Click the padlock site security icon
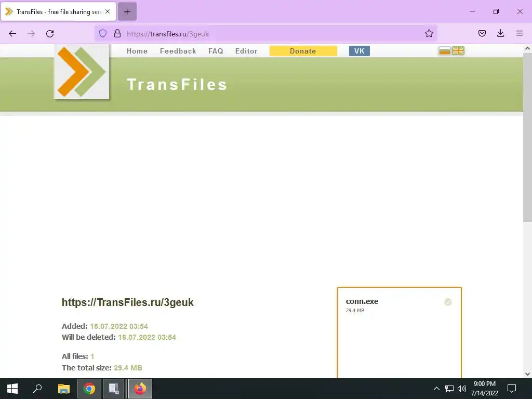 (117, 33)
